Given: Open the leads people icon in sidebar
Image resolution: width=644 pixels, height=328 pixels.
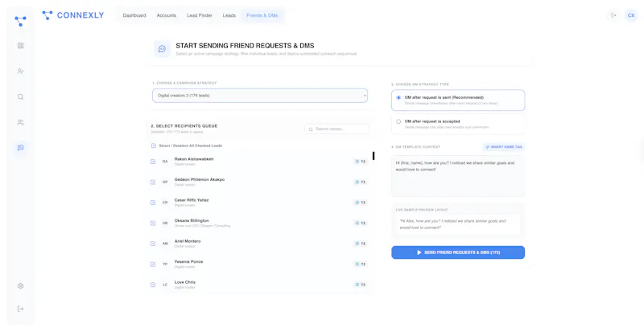Looking at the screenshot, I should [x=21, y=122].
